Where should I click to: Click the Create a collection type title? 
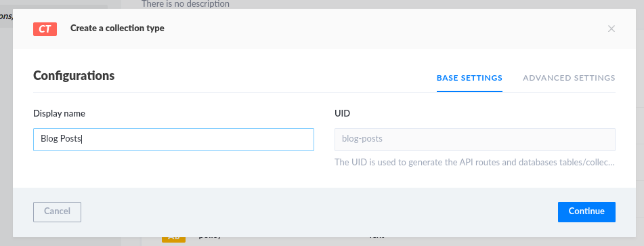(117, 28)
